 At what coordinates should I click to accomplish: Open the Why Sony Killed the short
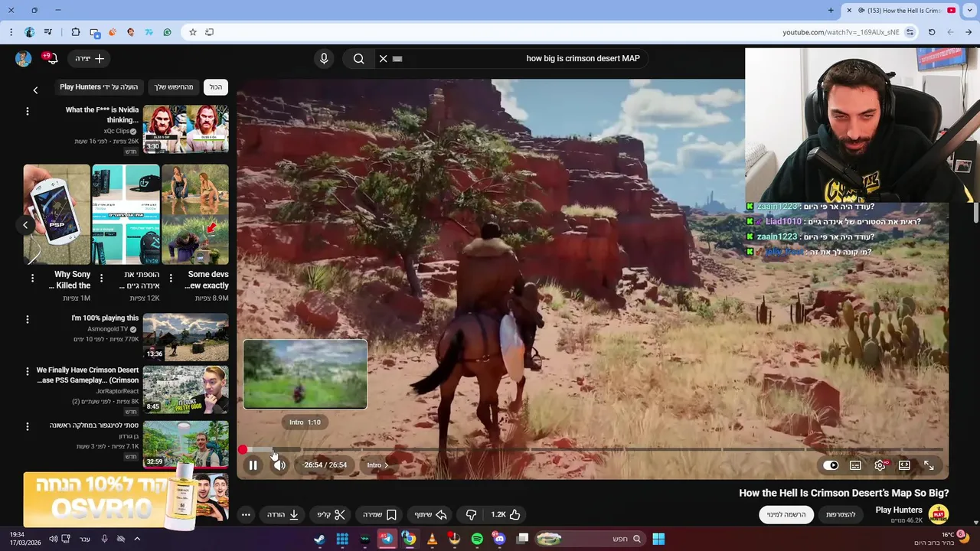[57, 214]
